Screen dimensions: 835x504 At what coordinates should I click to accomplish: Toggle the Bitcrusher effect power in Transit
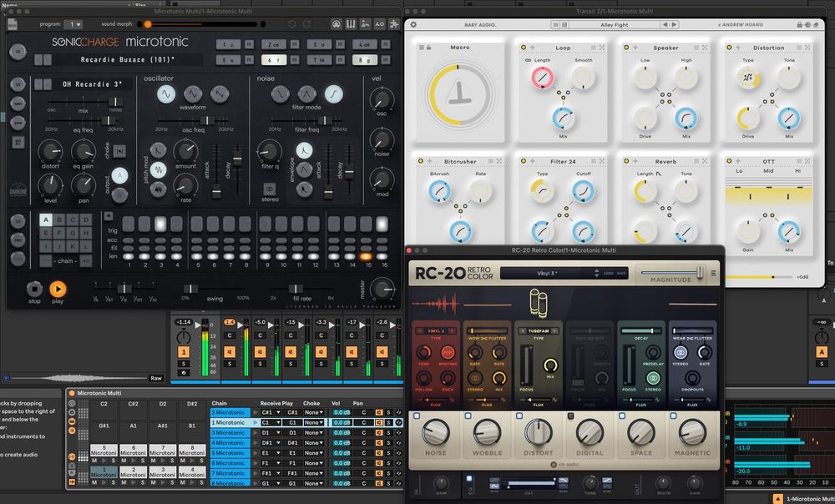tap(421, 161)
